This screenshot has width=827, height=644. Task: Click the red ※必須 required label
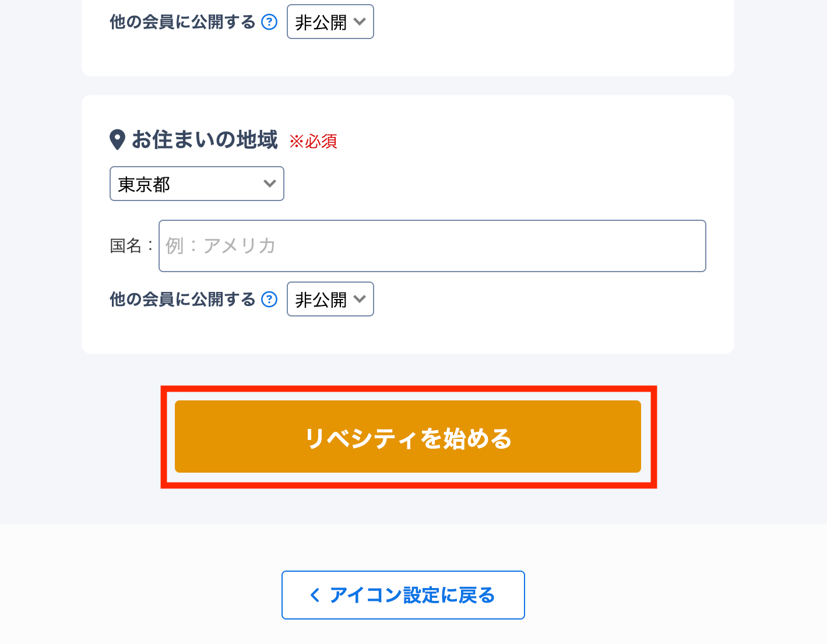click(x=314, y=141)
